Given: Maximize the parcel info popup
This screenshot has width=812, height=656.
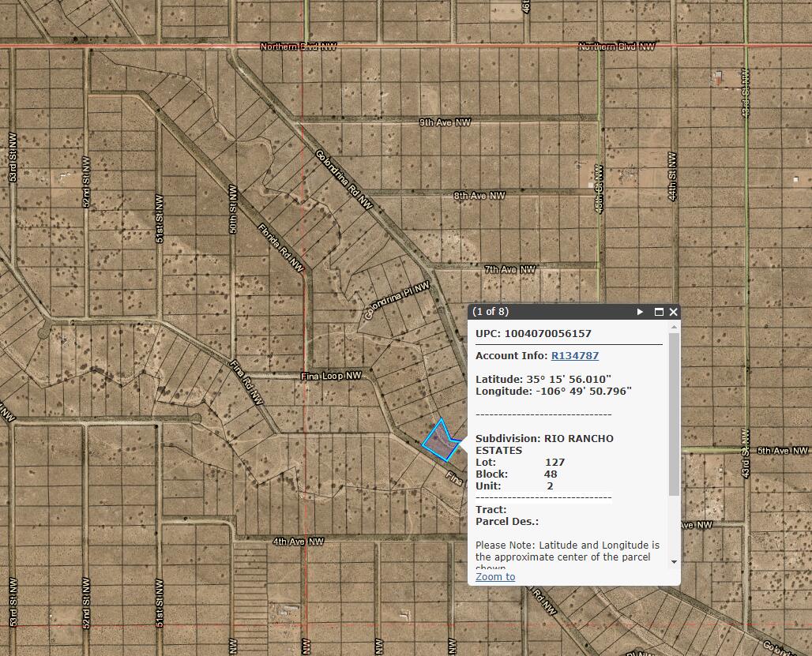Looking at the screenshot, I should tap(659, 312).
